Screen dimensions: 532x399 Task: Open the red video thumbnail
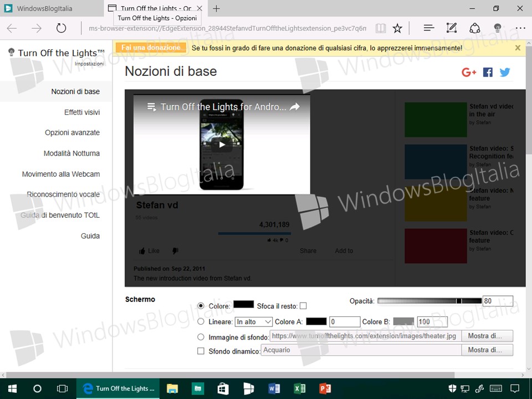pyautogui.click(x=436, y=246)
